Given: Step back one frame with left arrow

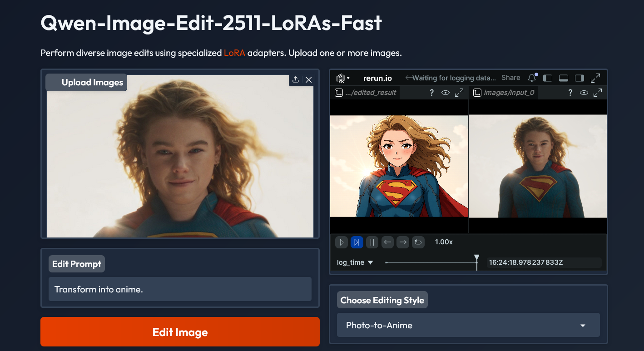Looking at the screenshot, I should [387, 242].
